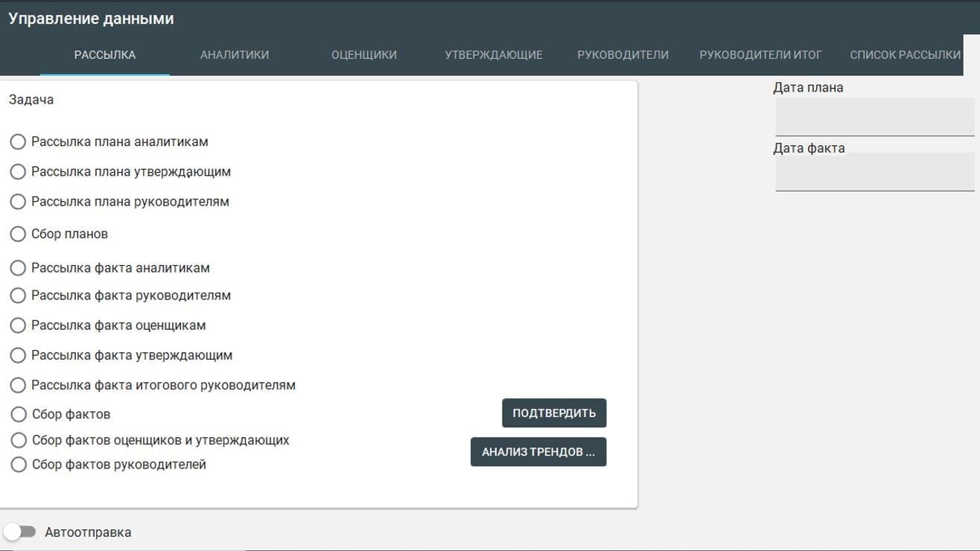The height and width of the screenshot is (551, 980).
Task: Choose 'Сбор фактов руководителей' radio option
Action: tap(19, 465)
